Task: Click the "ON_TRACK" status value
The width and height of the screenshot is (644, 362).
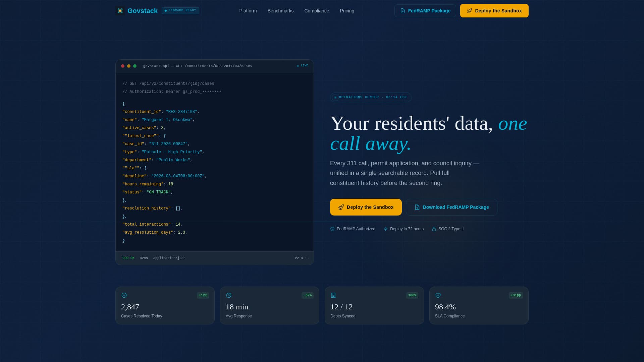Action: point(159,192)
